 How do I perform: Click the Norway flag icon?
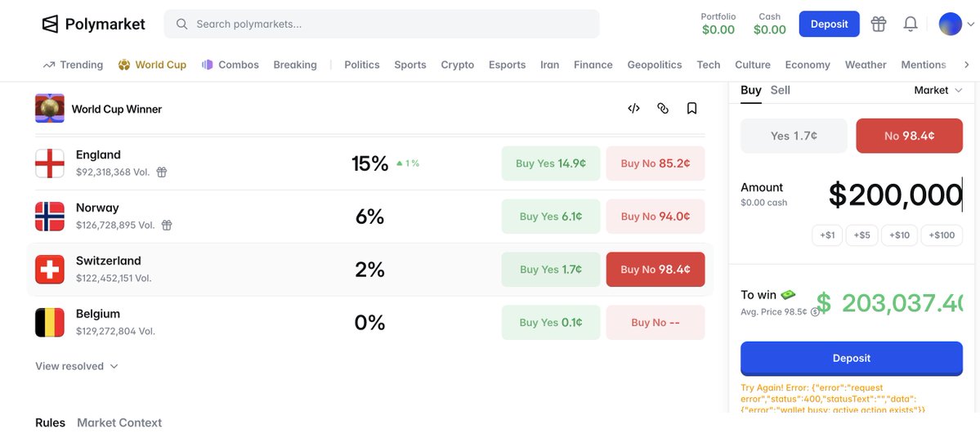49,217
